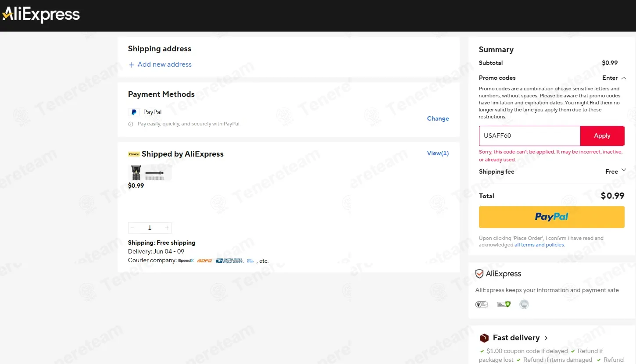Open Fast delivery details chevron

point(546,338)
